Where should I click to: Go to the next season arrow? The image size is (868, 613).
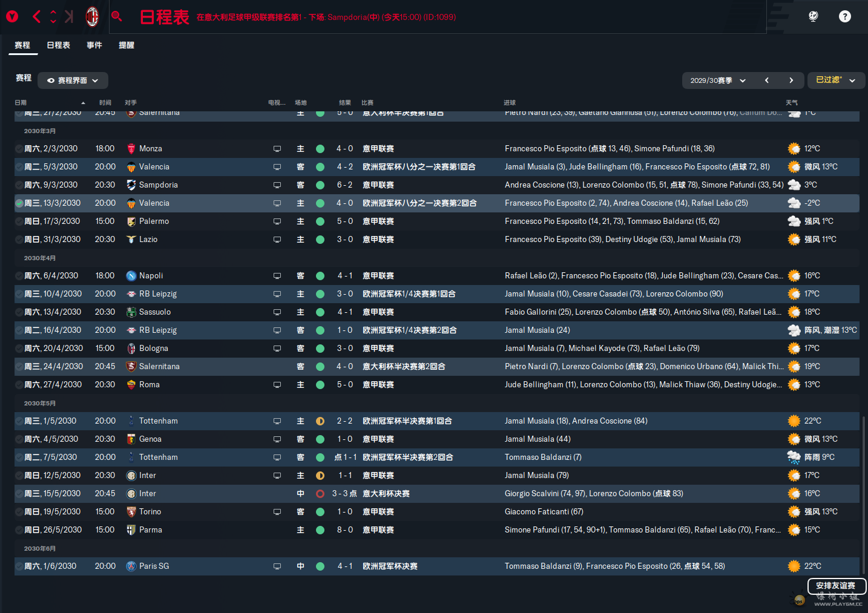[x=791, y=80]
